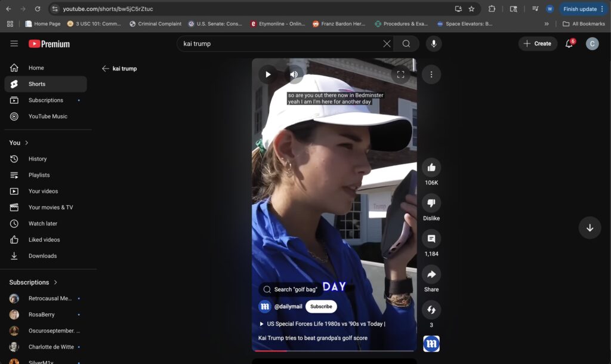Clear the search box text
The image size is (611, 364).
(x=387, y=44)
